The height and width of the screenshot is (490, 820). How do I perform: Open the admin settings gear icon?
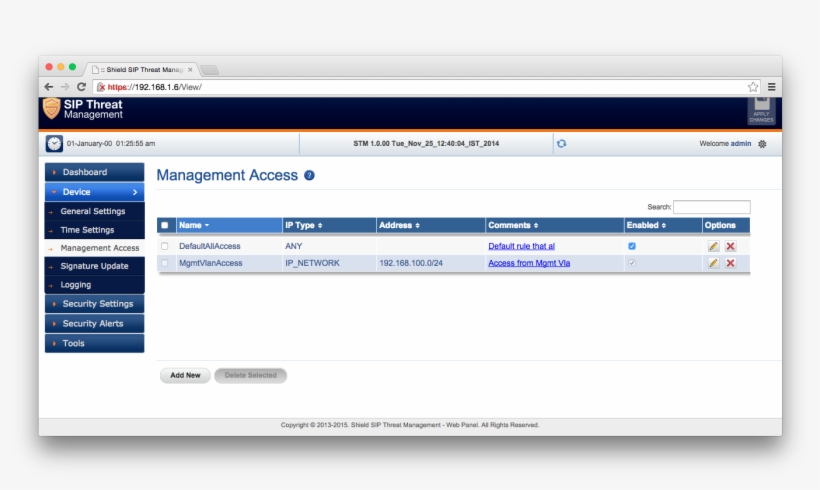(x=762, y=144)
